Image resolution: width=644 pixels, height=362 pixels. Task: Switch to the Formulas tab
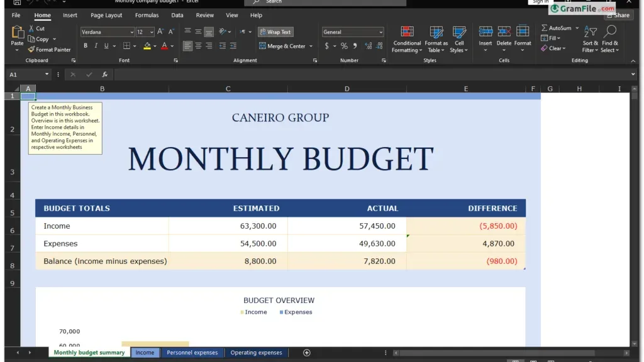(147, 15)
